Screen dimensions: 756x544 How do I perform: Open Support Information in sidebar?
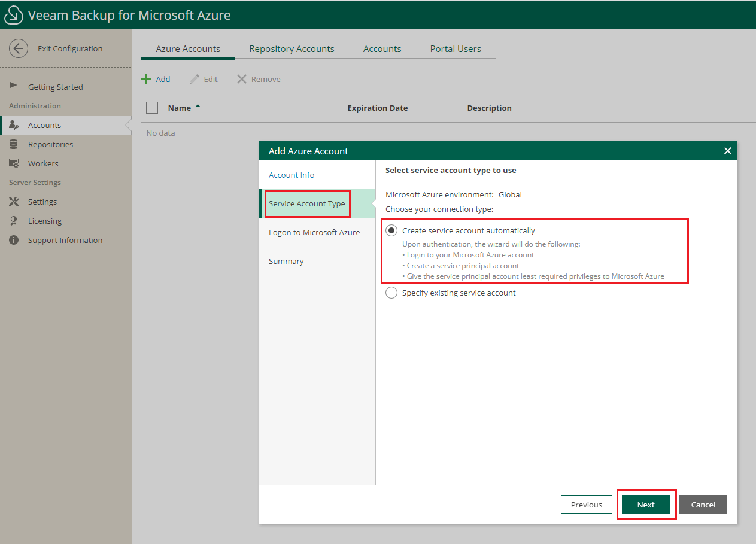(66, 240)
